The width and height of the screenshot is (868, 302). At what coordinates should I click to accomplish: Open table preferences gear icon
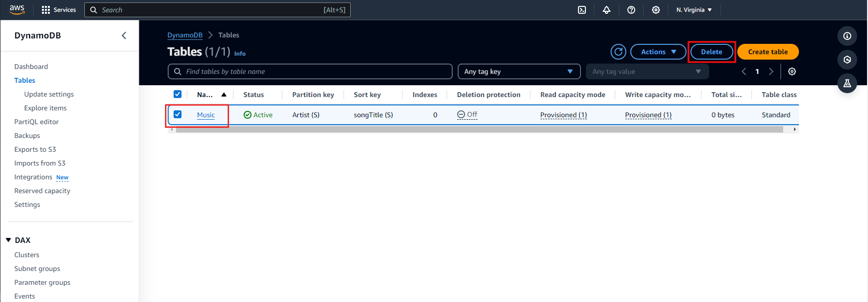(792, 71)
